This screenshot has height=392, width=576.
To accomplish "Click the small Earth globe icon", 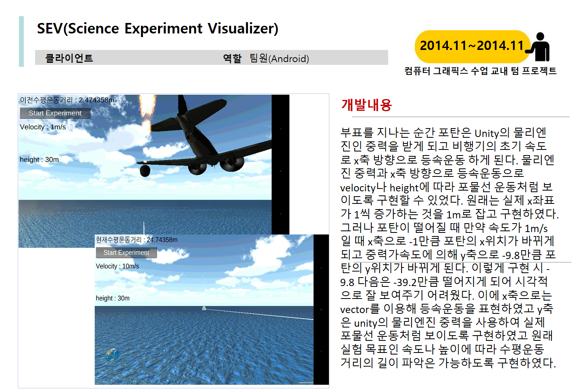I will pyautogui.click(x=112, y=355).
